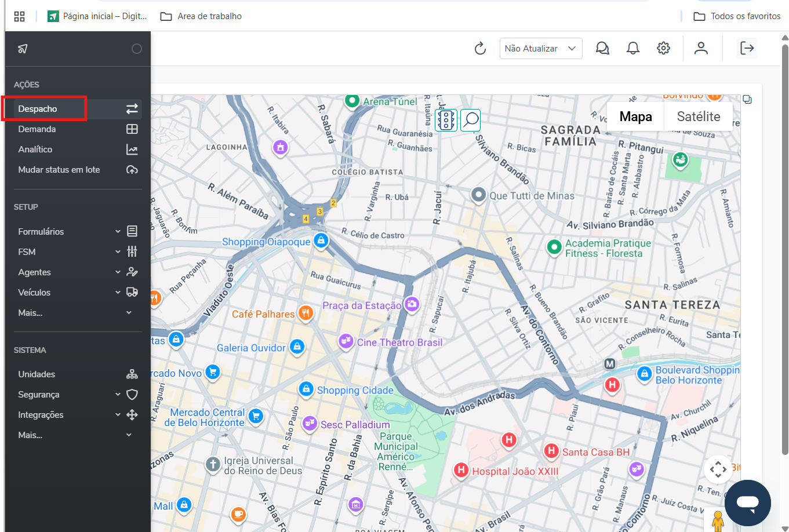Click the map search magnifier icon
Screen dimensions: 789x532
471,120
